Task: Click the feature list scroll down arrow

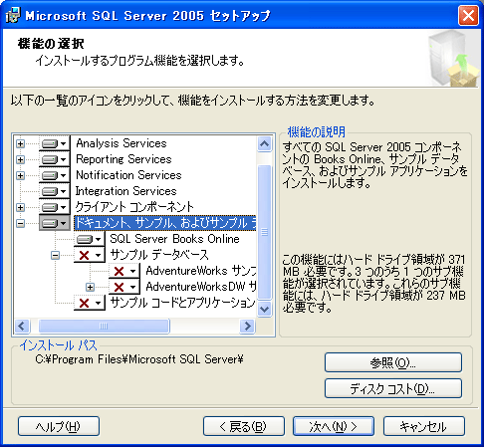Action: coord(265,310)
